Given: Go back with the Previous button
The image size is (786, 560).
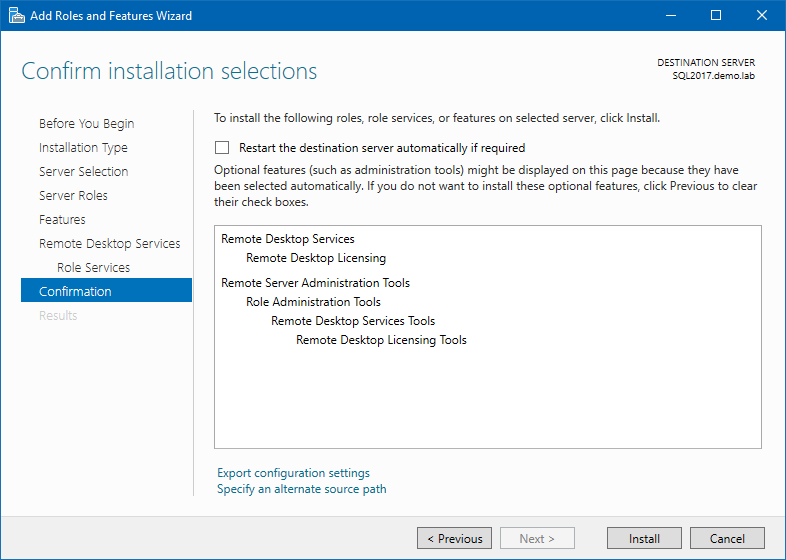Looking at the screenshot, I should click(x=454, y=538).
